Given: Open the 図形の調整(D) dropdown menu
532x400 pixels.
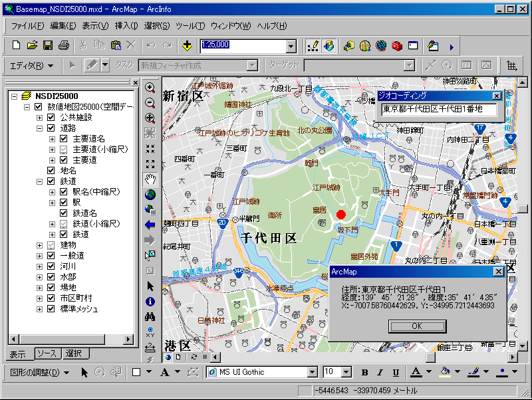Looking at the screenshot, I should pyautogui.click(x=40, y=373).
